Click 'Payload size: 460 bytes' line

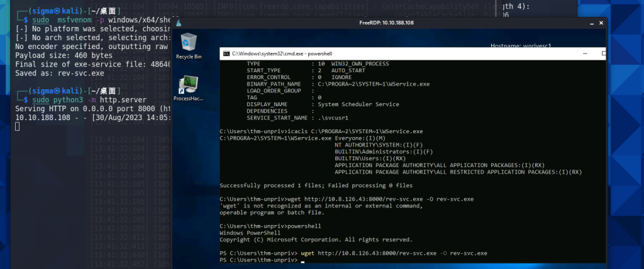tap(64, 55)
